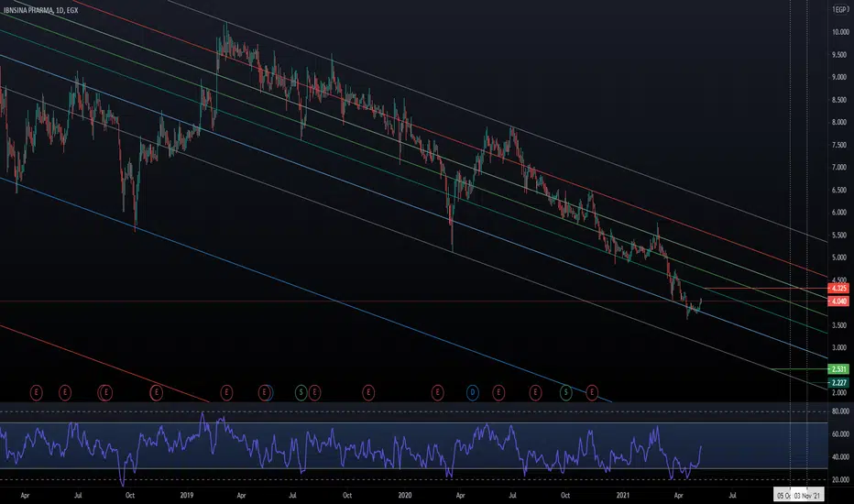Click the 6.000 price axis label
The height and width of the screenshot is (504, 854).
(x=840, y=213)
